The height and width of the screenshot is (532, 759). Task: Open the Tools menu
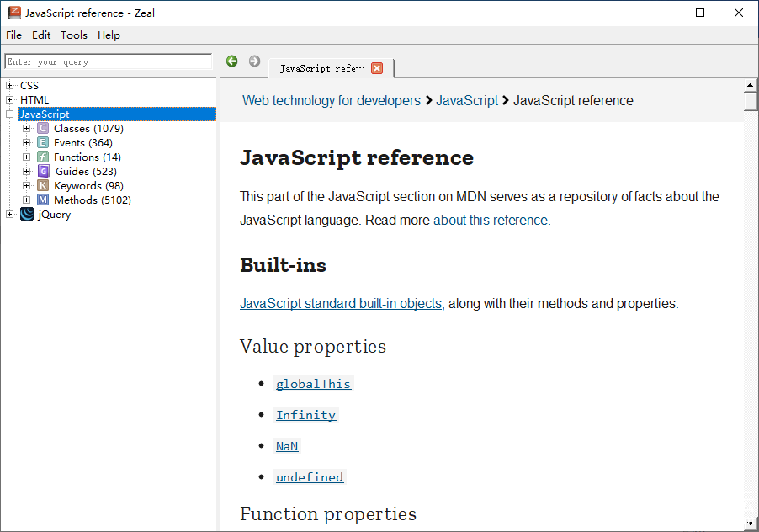73,35
